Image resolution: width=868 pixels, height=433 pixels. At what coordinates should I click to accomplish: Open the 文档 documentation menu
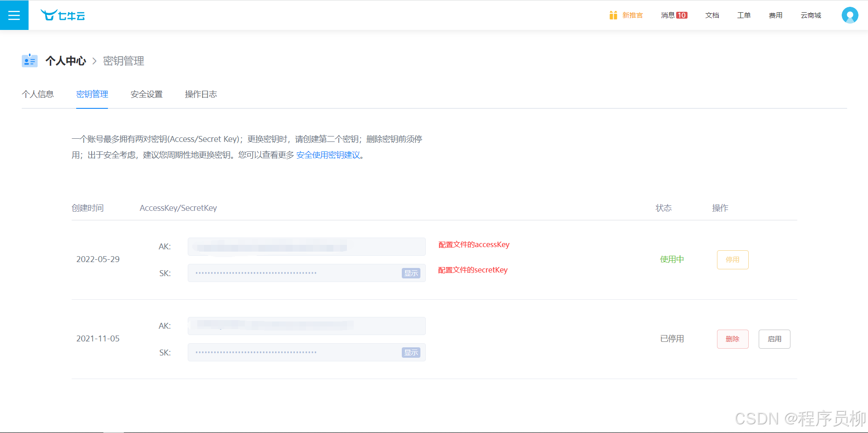pos(712,15)
